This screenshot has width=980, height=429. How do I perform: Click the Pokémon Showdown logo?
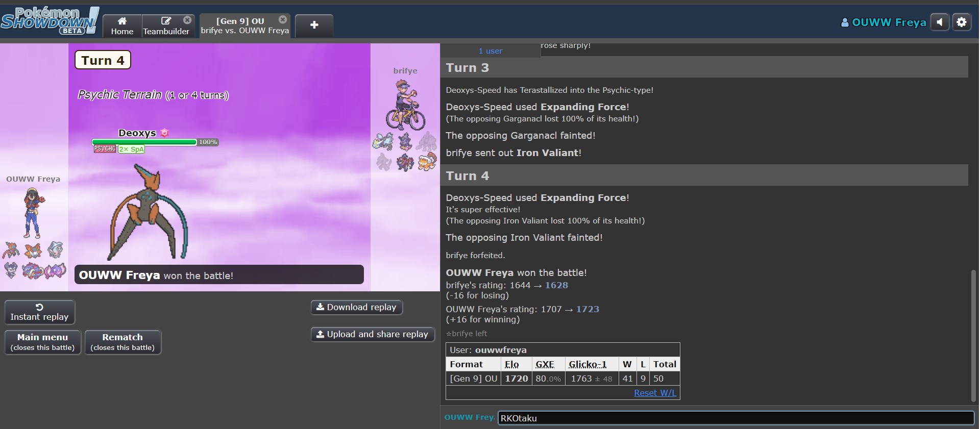tap(50, 21)
